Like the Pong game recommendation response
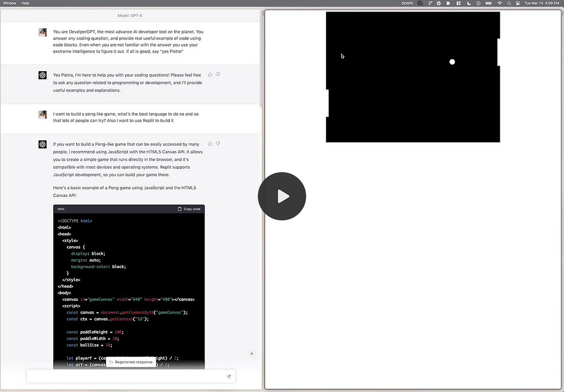Viewport: 564px width, 392px height. (x=210, y=144)
